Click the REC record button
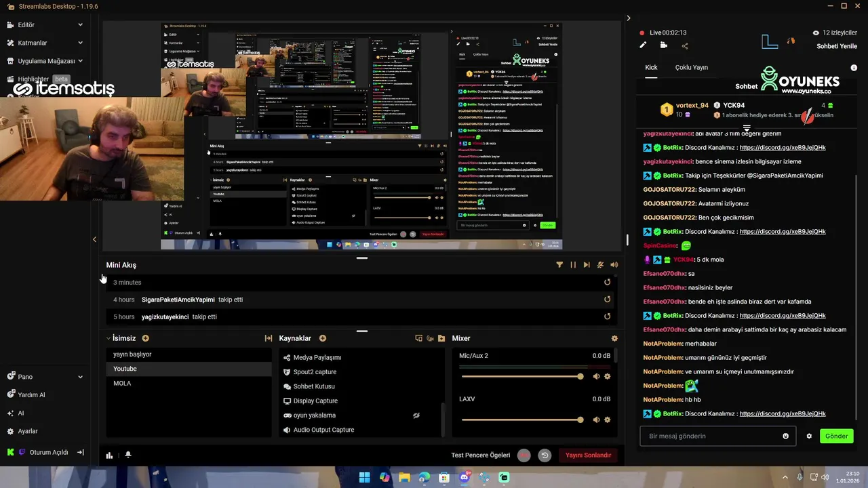 [x=524, y=455]
